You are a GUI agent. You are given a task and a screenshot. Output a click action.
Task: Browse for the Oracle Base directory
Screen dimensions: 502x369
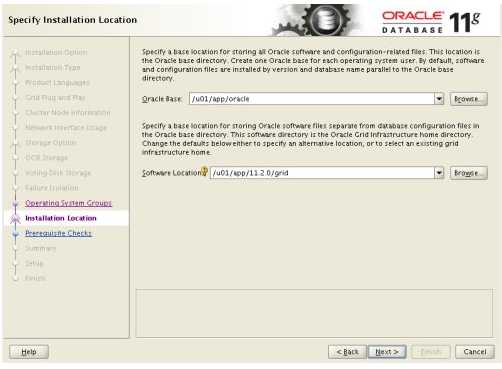click(468, 99)
